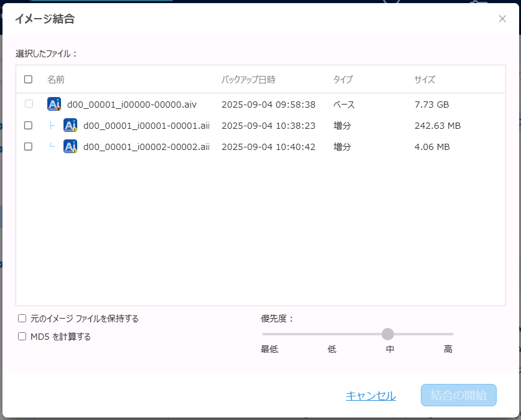Screen dimensions: 521x420
Task: Sort list by サイズ column header
Action: [425, 80]
